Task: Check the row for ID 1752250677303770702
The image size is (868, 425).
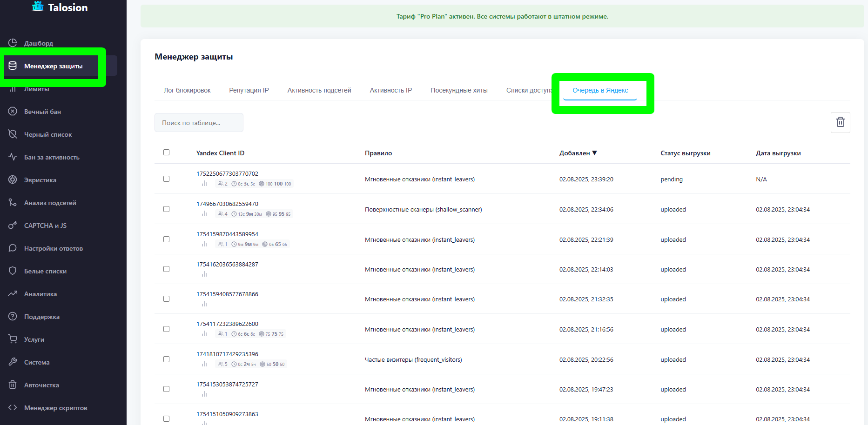Action: [166, 179]
